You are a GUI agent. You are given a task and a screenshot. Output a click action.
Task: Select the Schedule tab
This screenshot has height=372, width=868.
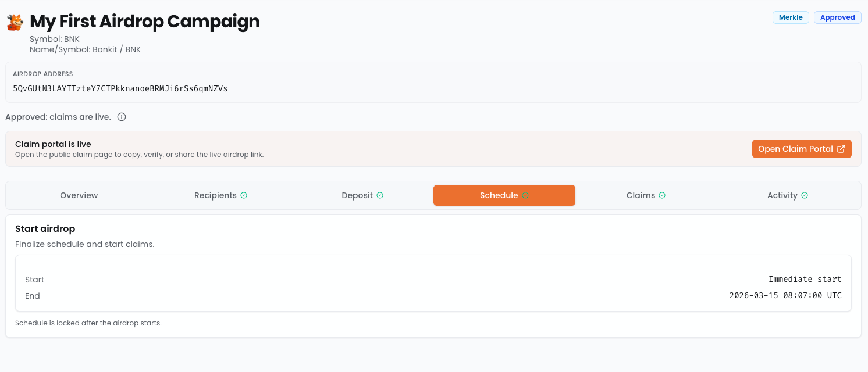tap(499, 195)
